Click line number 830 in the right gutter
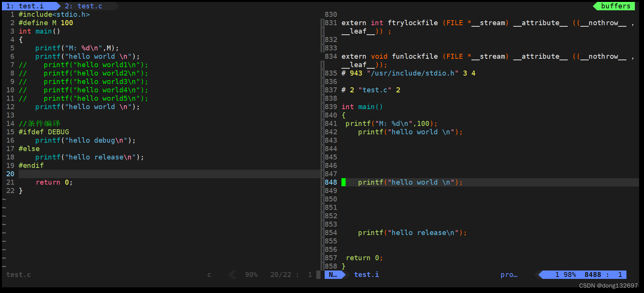The image size is (644, 293). click(331, 14)
